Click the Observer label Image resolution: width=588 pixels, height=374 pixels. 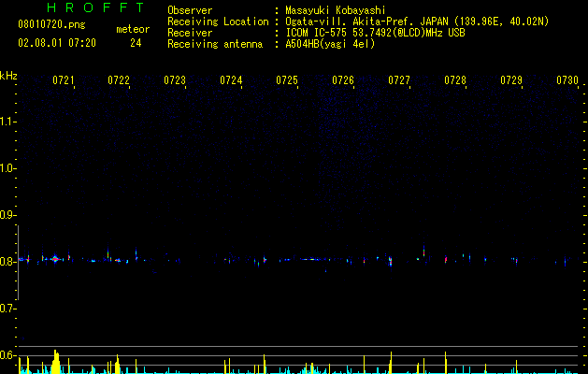(190, 10)
